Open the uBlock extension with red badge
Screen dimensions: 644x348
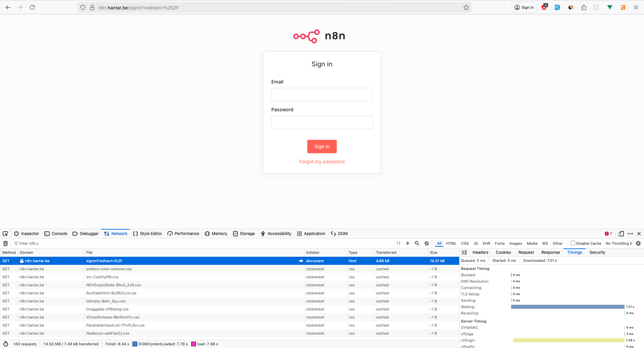[544, 7]
